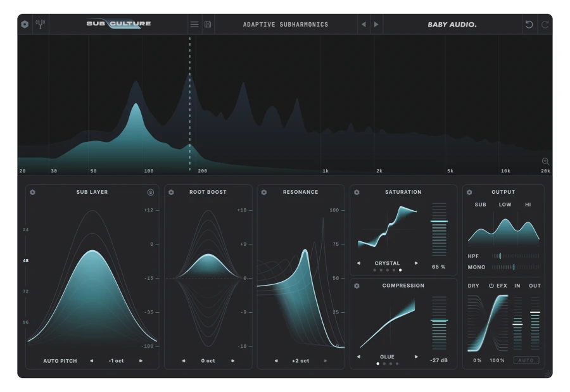Click the Compression threshold slider
The image size is (570, 392).
[x=439, y=323]
